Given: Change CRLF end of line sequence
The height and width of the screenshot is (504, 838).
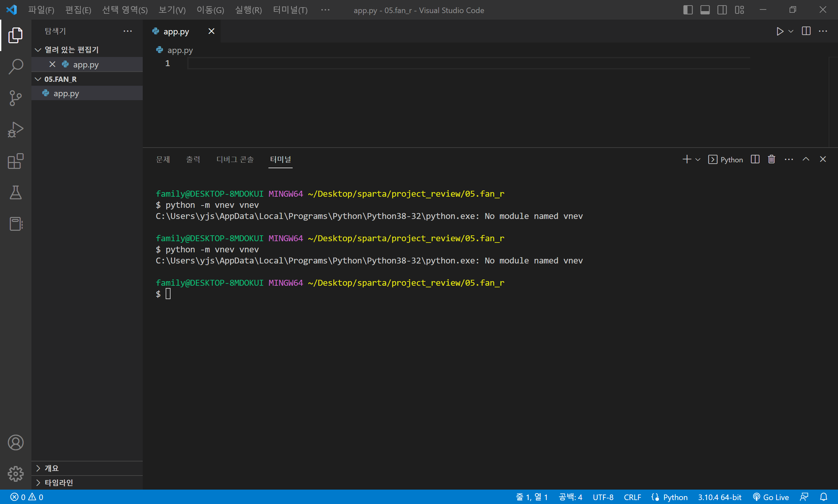Looking at the screenshot, I should (632, 497).
